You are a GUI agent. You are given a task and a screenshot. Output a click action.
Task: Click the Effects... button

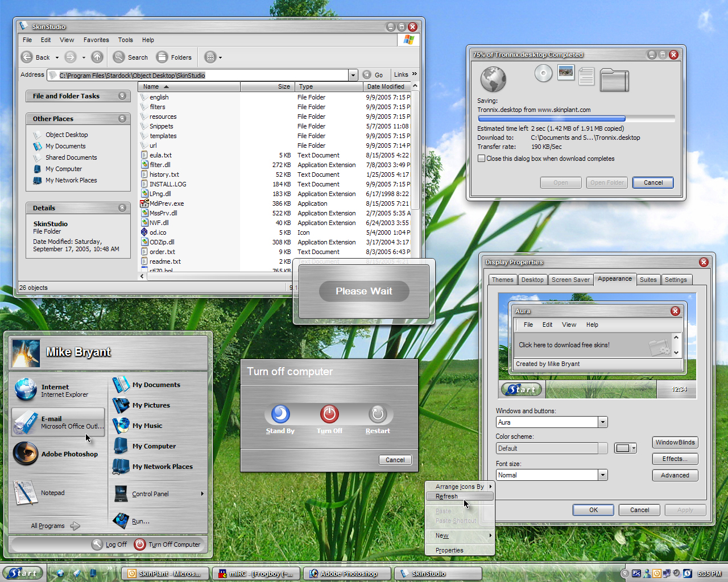pyautogui.click(x=675, y=459)
